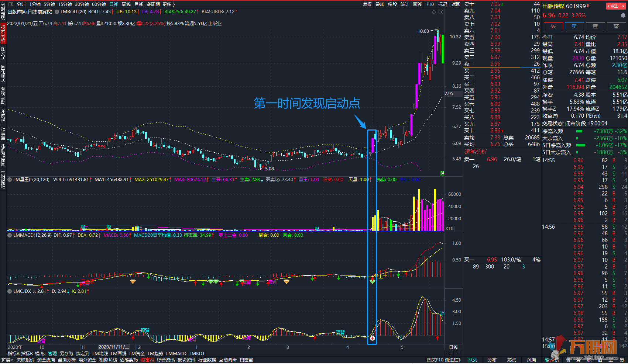Open the 多周期 multi-period view
This screenshot has height=364, width=628.
(x=153, y=4)
